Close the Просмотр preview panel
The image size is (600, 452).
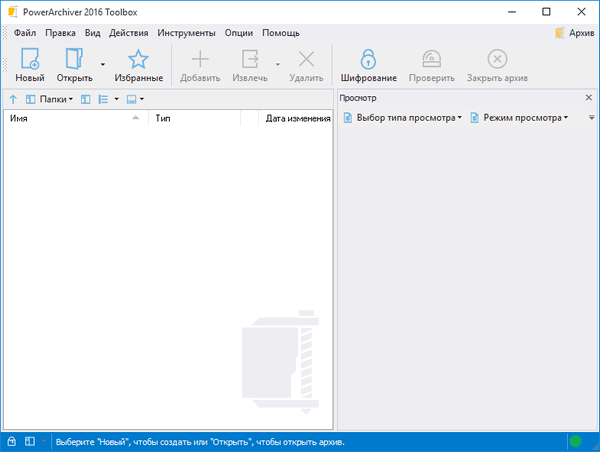pos(589,98)
